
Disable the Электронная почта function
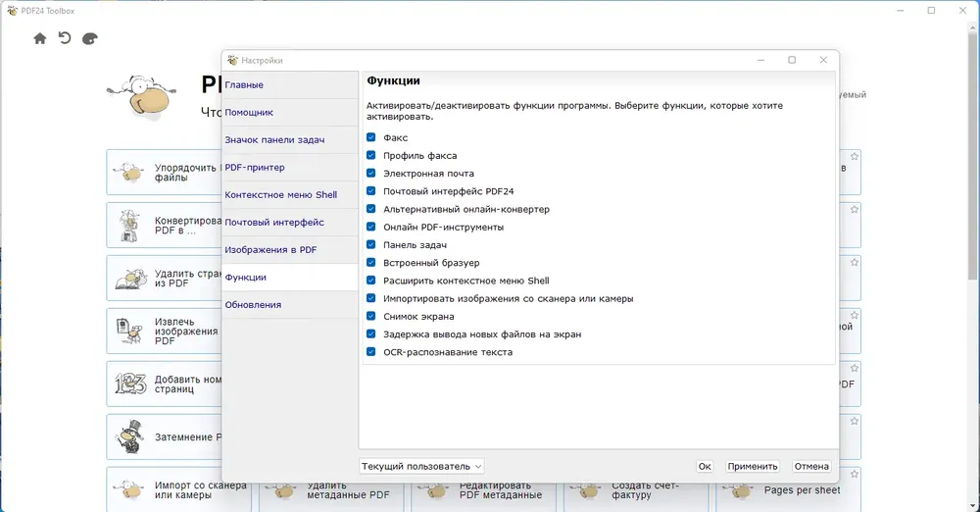371,173
